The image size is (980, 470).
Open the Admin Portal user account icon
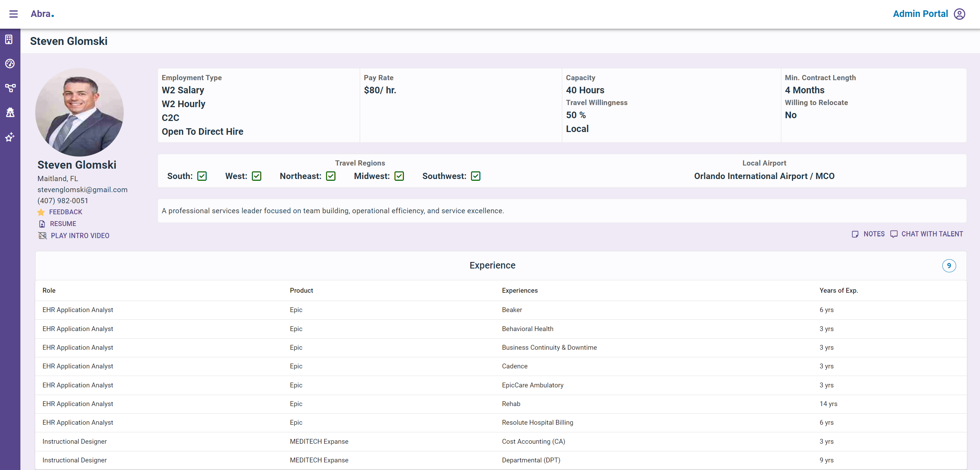[x=959, y=14]
